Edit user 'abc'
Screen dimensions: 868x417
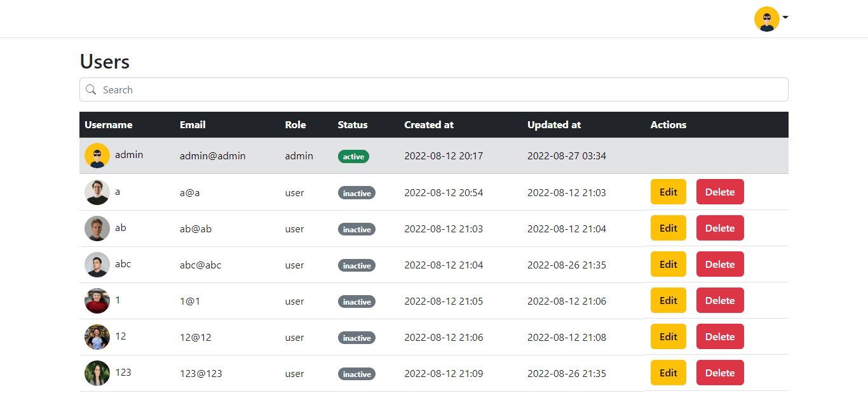(668, 264)
